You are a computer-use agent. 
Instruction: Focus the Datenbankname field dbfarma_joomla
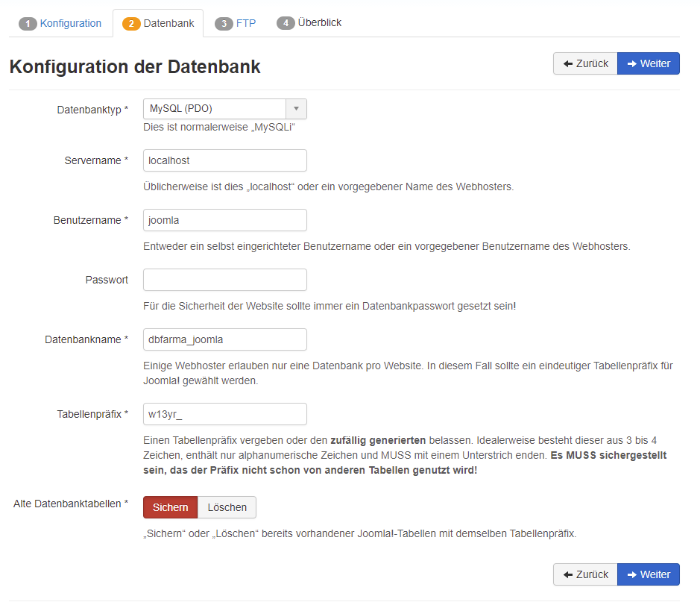225,339
